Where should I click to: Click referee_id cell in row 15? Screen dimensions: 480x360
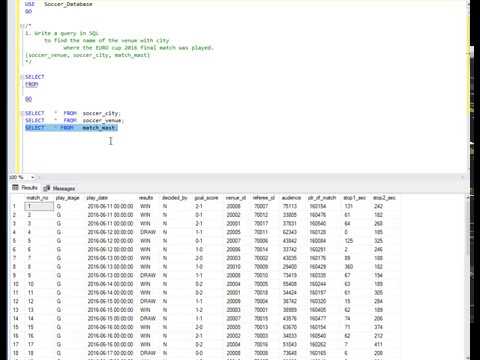tap(261, 327)
